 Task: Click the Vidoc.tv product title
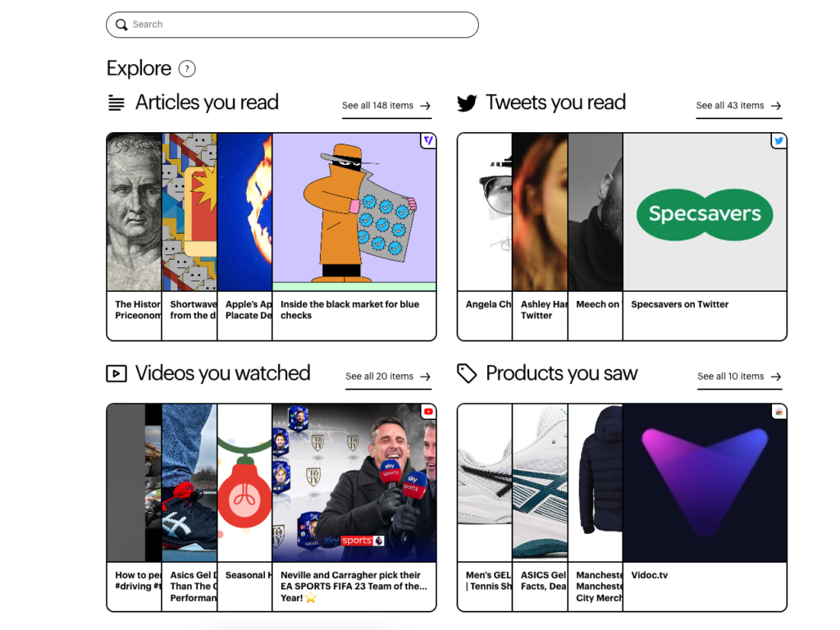tap(650, 575)
